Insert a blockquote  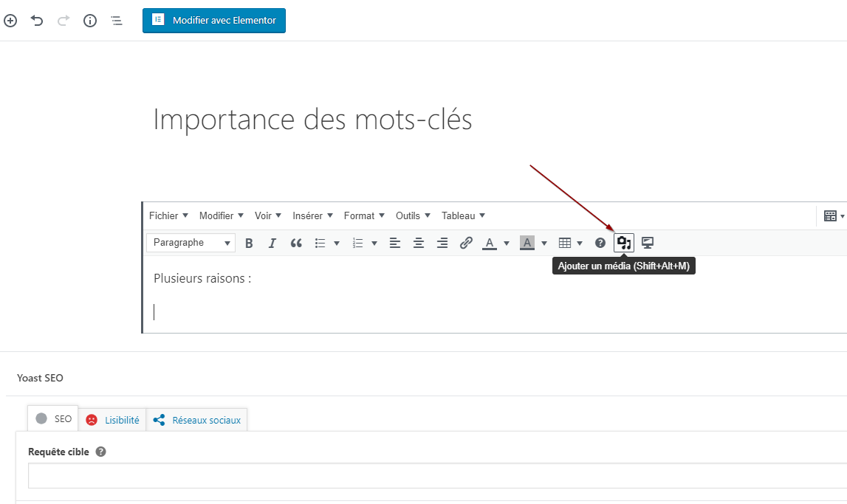[x=296, y=243]
